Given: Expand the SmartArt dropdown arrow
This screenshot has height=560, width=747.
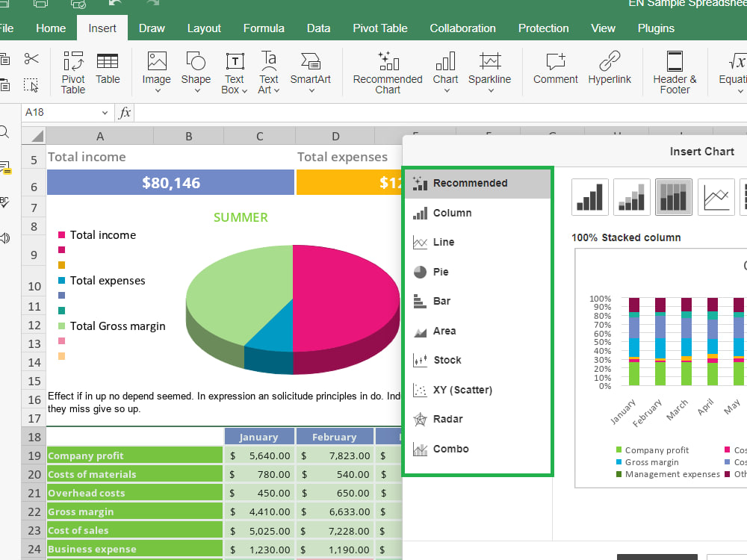Looking at the screenshot, I should point(311,90).
